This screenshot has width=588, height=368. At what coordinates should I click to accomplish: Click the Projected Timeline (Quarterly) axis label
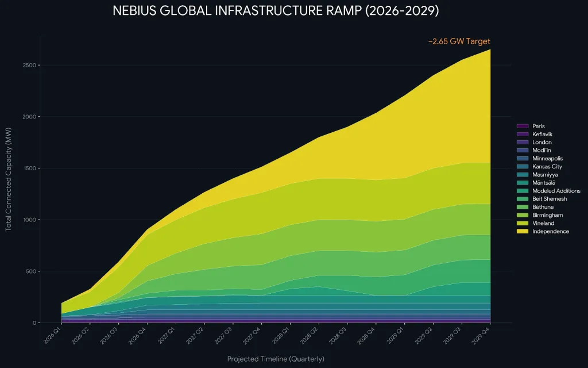pyautogui.click(x=276, y=359)
